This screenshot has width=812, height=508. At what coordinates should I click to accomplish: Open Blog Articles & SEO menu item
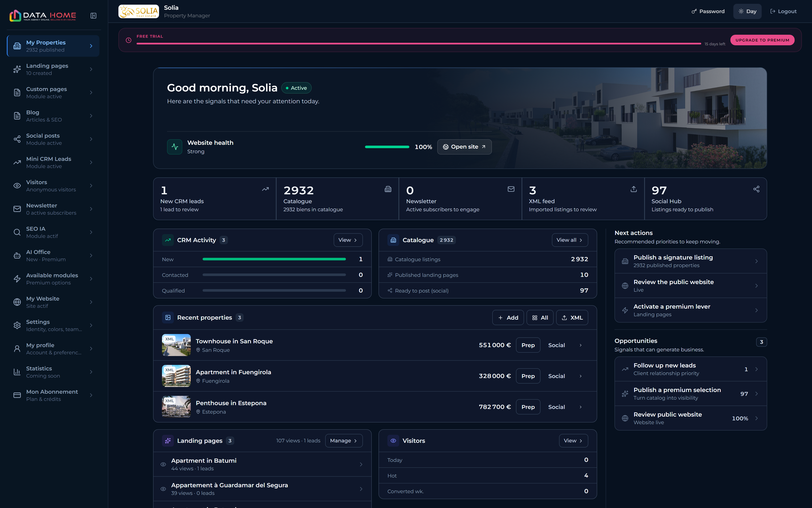[x=53, y=116]
